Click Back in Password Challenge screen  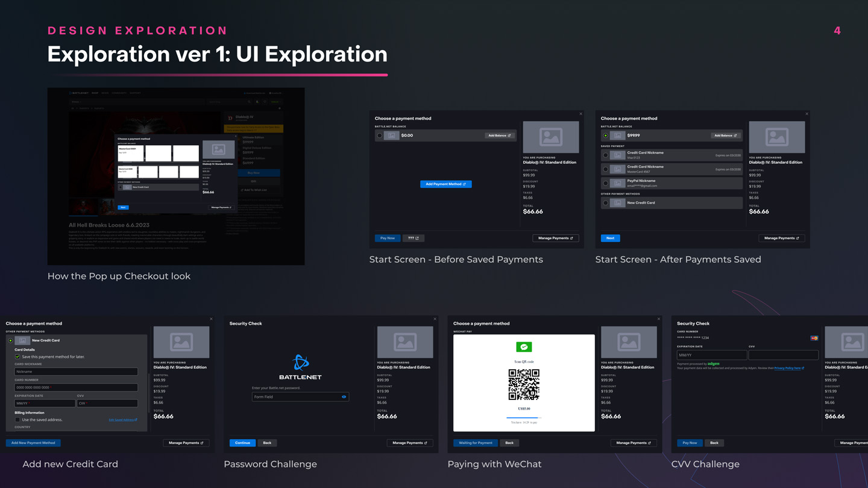click(267, 443)
